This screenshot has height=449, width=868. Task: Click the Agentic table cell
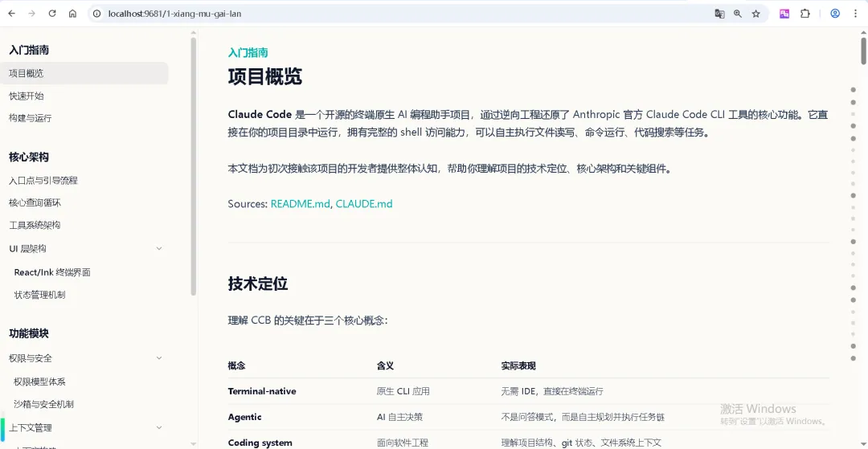pyautogui.click(x=244, y=417)
